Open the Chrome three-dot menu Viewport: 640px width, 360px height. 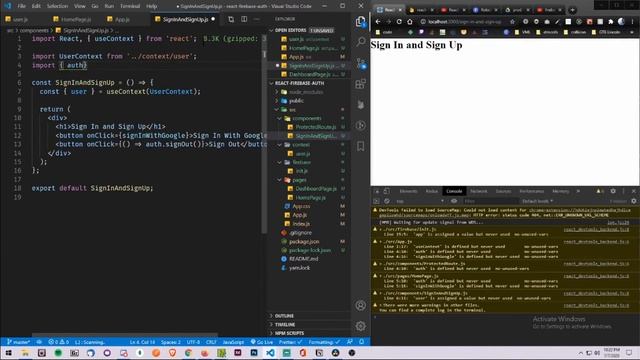(x=632, y=22)
